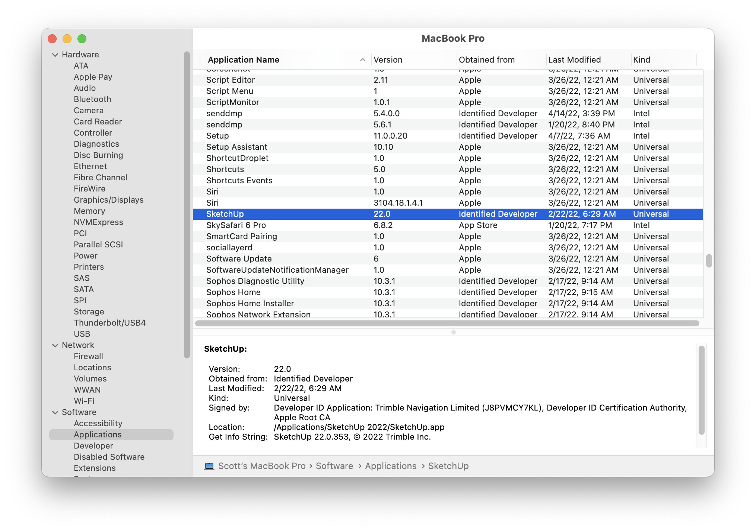Select senddmp version 5.4.0.0 row

tap(448, 114)
